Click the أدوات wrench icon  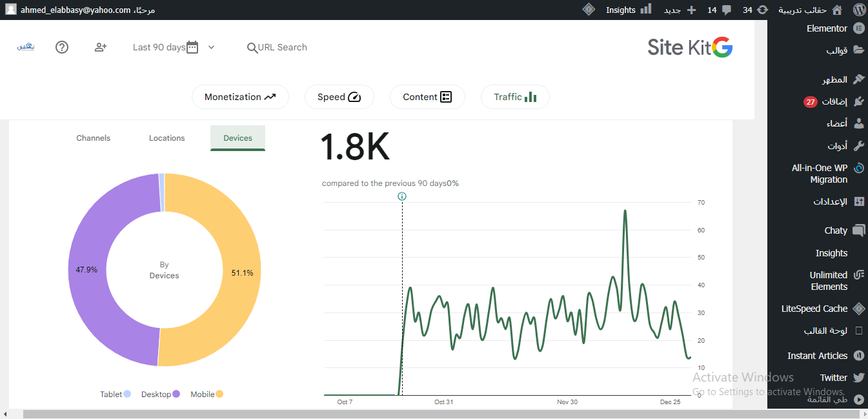(859, 145)
